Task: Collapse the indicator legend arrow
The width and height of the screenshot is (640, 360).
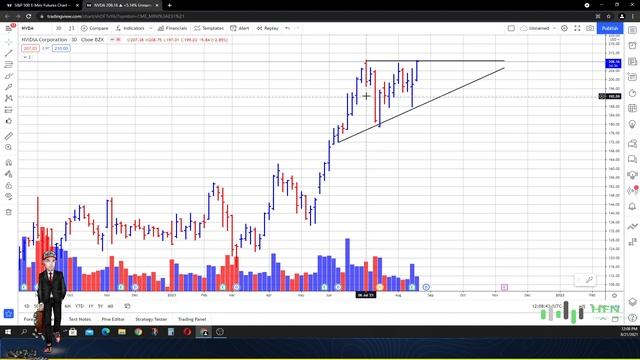Action: click(x=27, y=57)
